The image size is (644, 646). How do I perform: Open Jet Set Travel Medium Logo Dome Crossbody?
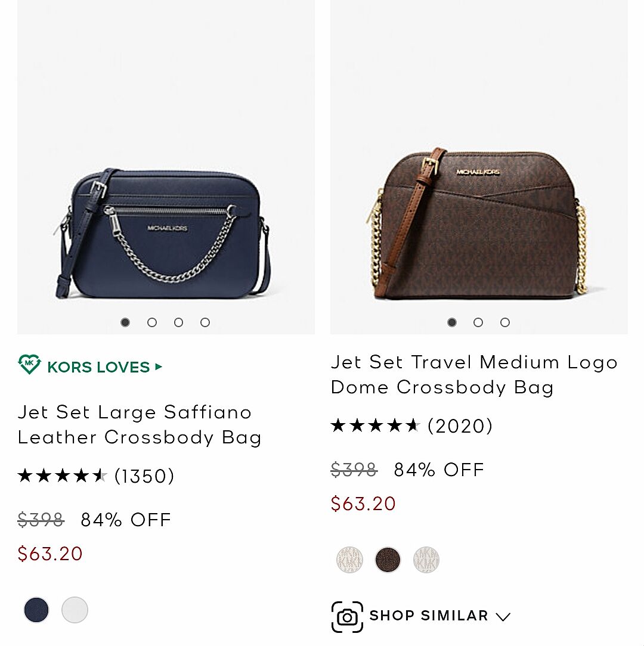(474, 375)
